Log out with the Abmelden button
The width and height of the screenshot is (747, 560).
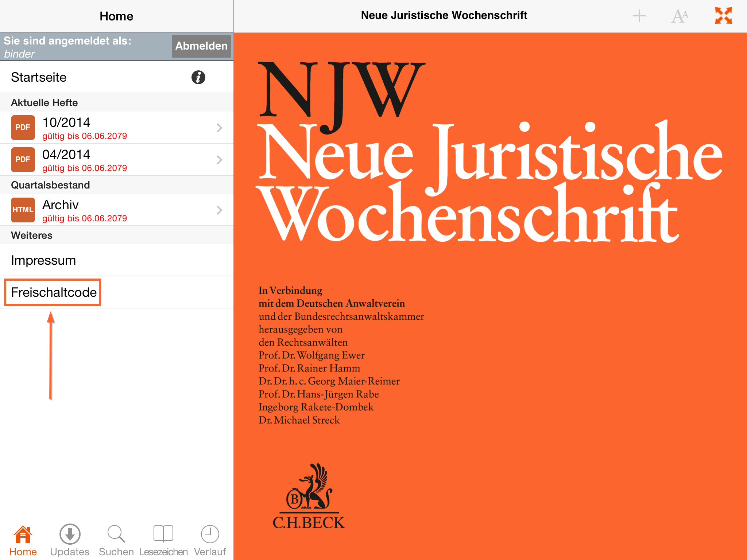click(201, 46)
